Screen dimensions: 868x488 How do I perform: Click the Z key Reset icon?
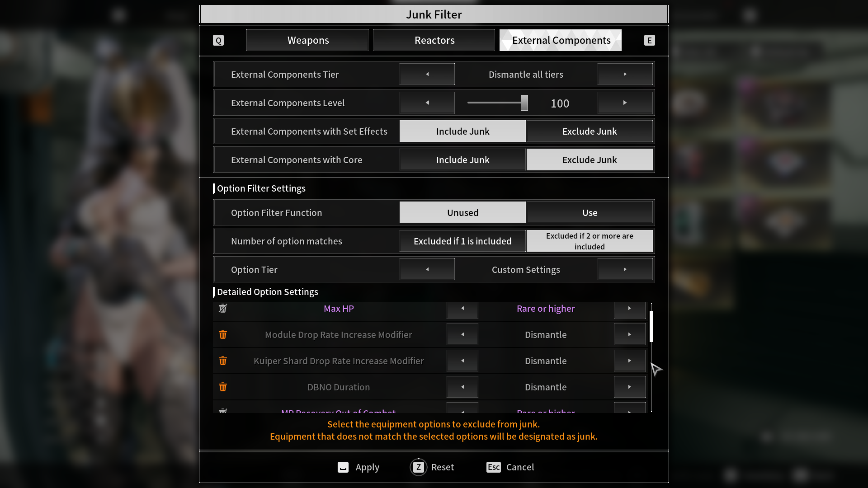click(x=419, y=467)
